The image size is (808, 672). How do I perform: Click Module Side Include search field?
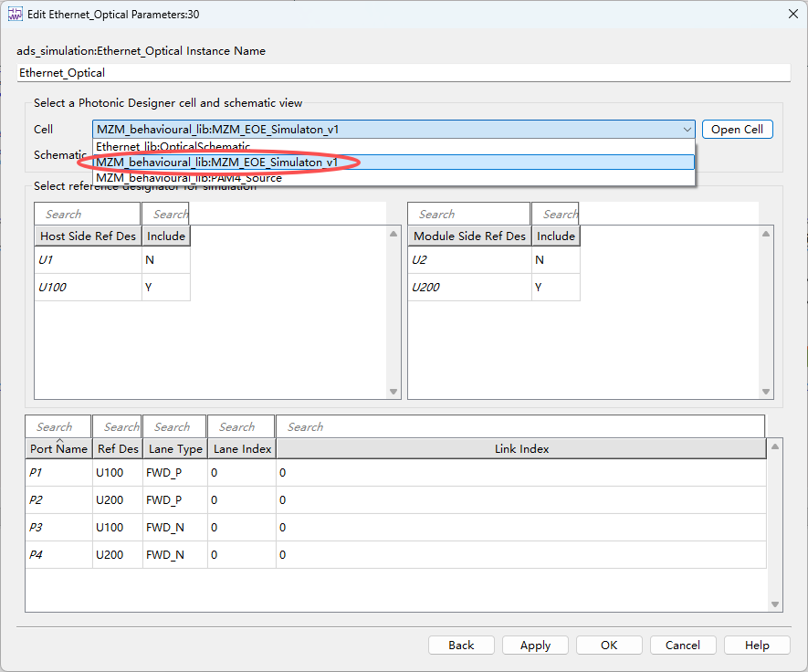coord(555,214)
